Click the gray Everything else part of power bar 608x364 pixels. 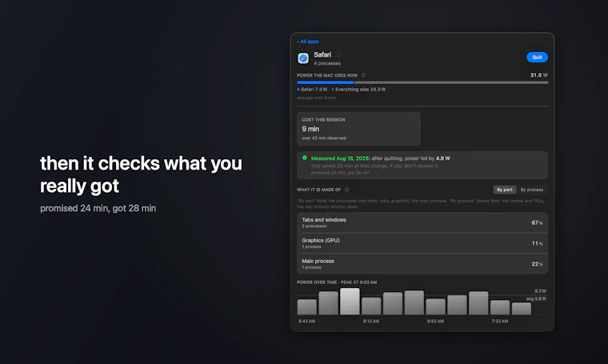click(451, 82)
